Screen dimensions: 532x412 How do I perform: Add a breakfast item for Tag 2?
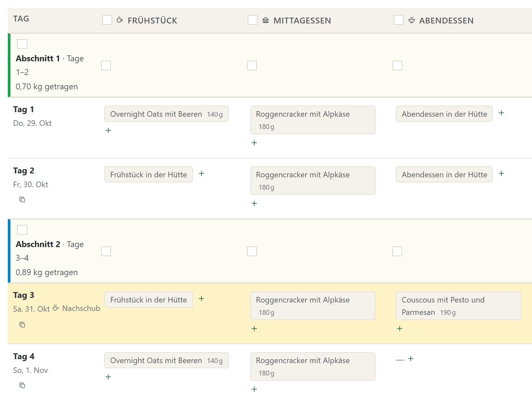[x=201, y=173]
